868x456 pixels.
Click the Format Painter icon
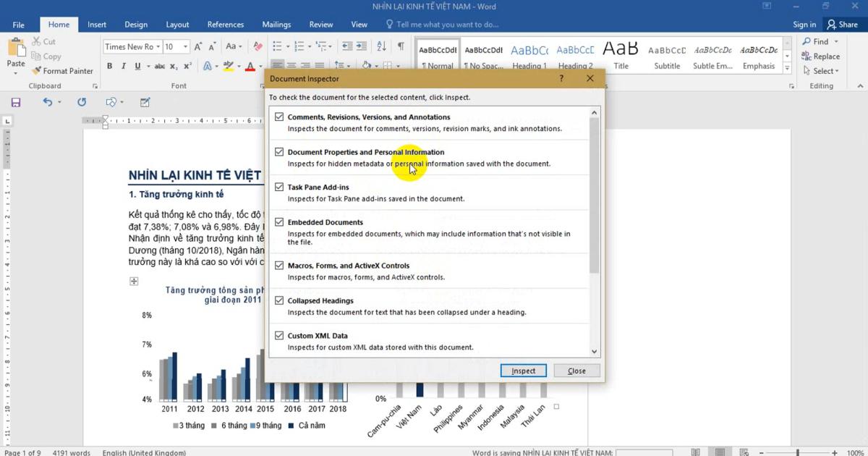click(36, 71)
